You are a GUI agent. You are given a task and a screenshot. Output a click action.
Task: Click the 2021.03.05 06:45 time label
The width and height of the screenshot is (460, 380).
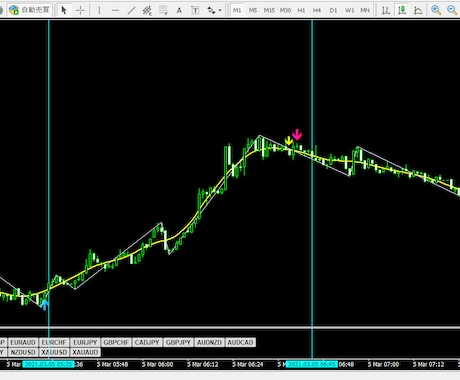(312, 364)
